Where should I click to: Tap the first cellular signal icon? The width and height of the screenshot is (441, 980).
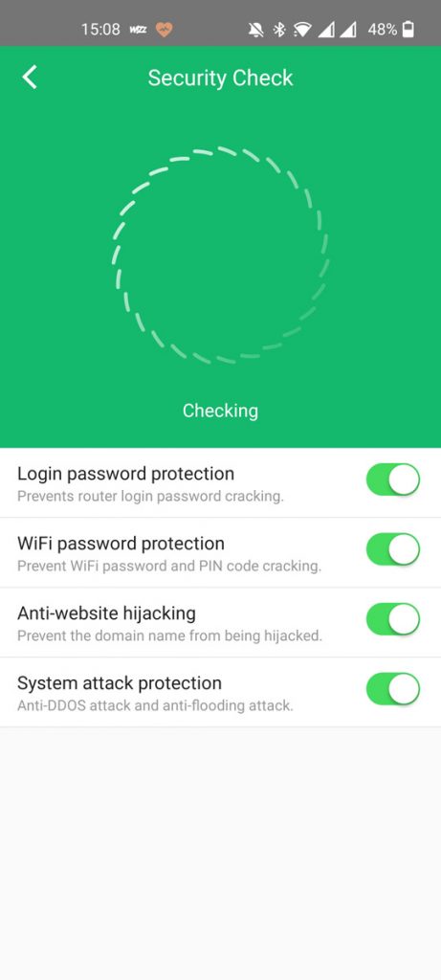pos(326,30)
